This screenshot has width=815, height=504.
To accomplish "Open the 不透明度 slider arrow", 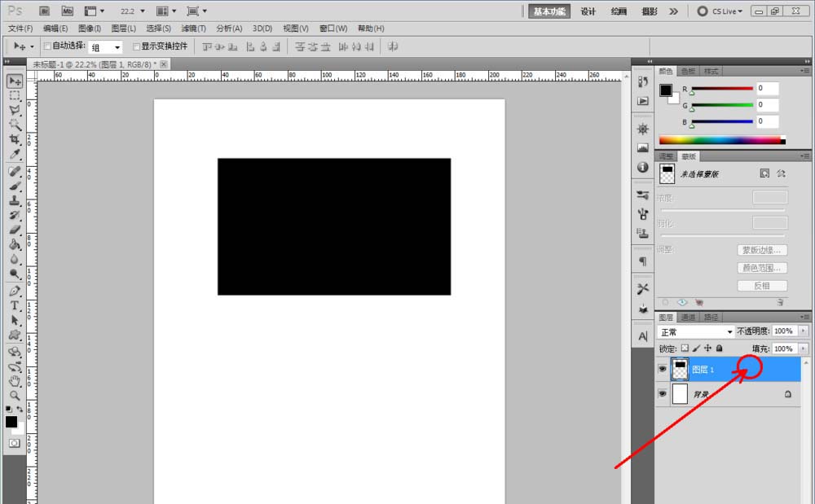I will tap(803, 331).
